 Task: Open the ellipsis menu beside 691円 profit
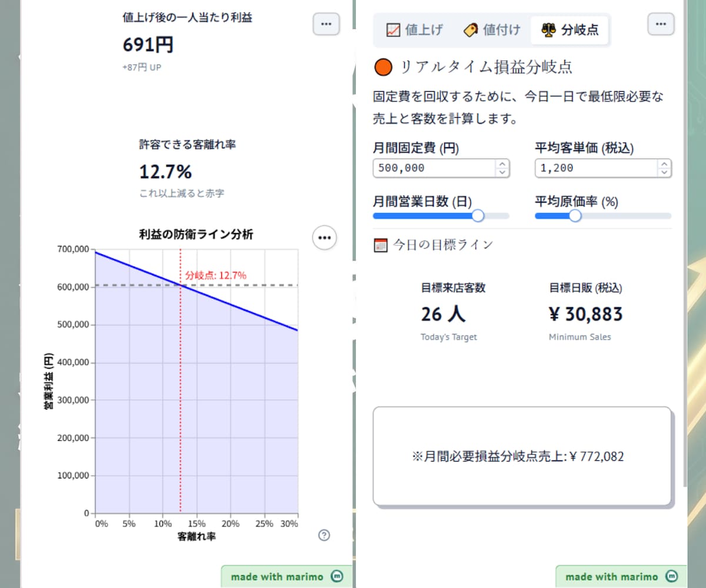coord(326,24)
